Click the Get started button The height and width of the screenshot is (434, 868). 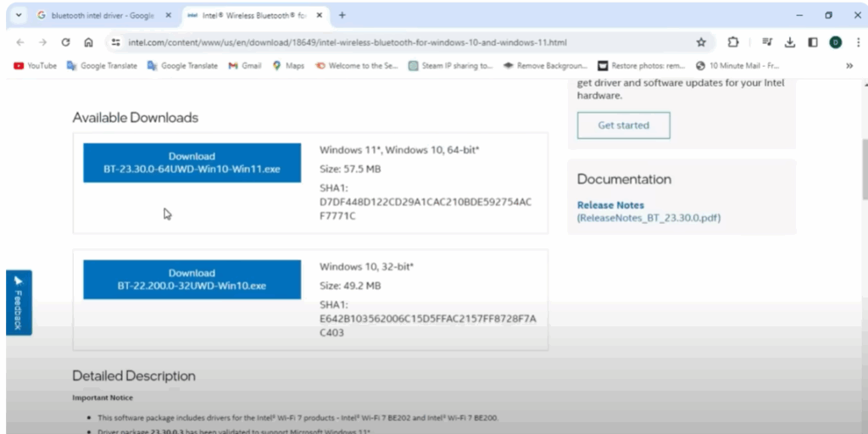(623, 125)
